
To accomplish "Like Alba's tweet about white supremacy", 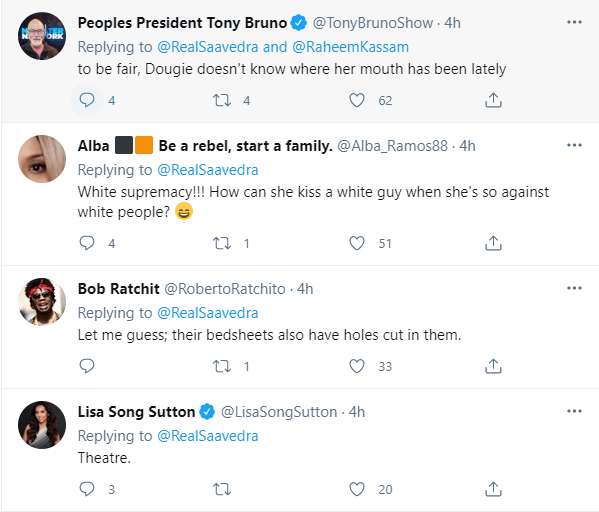I will pyautogui.click(x=357, y=243).
